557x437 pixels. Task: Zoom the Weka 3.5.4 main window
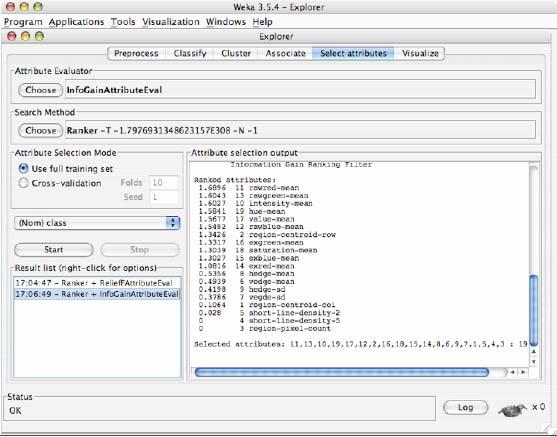click(x=38, y=7)
